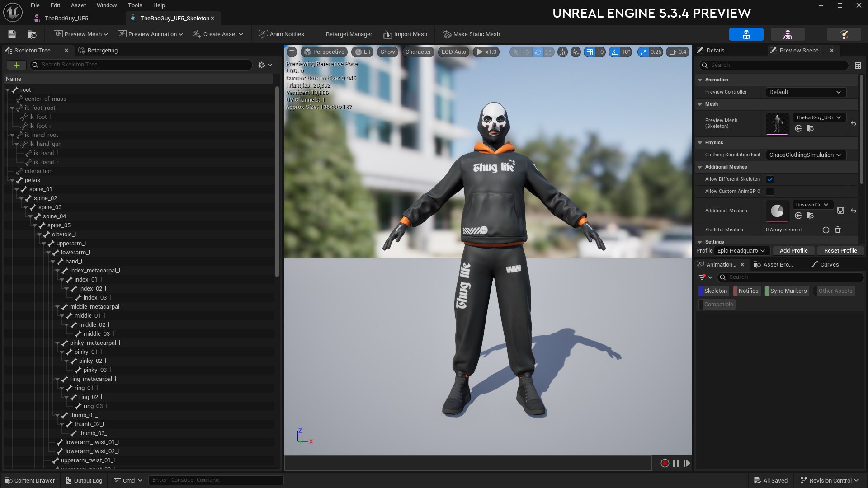Switch to Details tab

pyautogui.click(x=711, y=51)
